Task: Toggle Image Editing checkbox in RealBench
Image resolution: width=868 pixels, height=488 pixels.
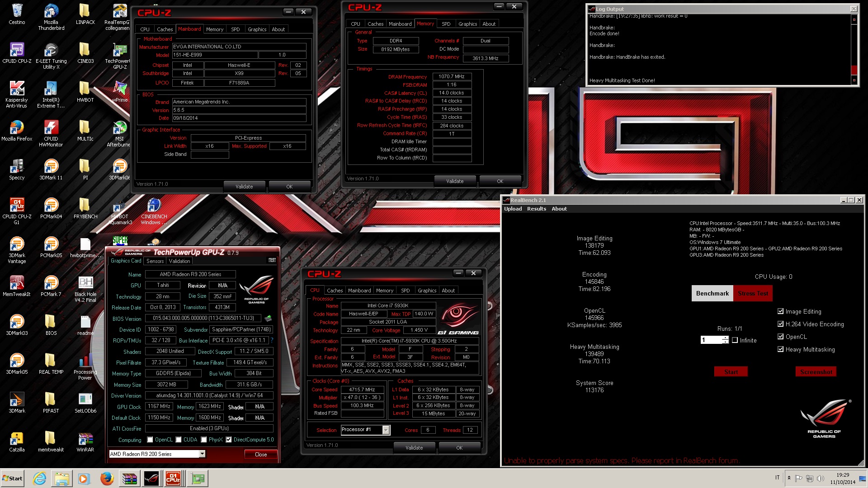Action: pyautogui.click(x=780, y=311)
